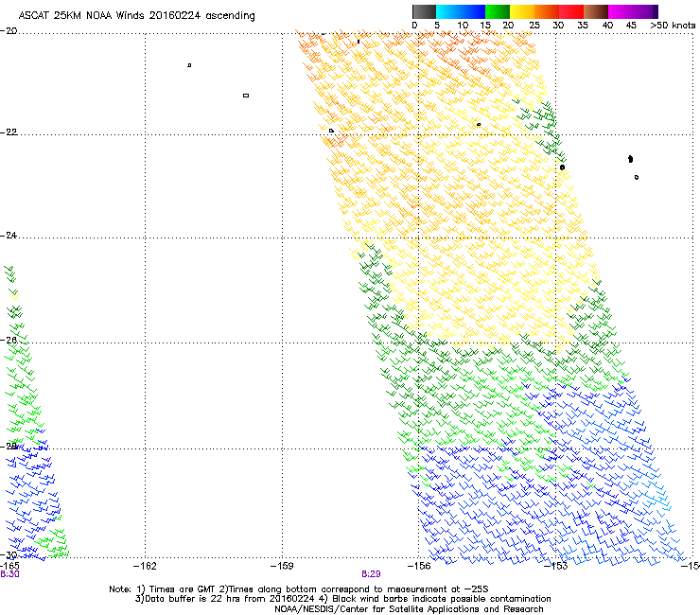Click the magenta 40-45 knots color segment
Viewport: 700px width, 615px height.
pyautogui.click(x=621, y=11)
